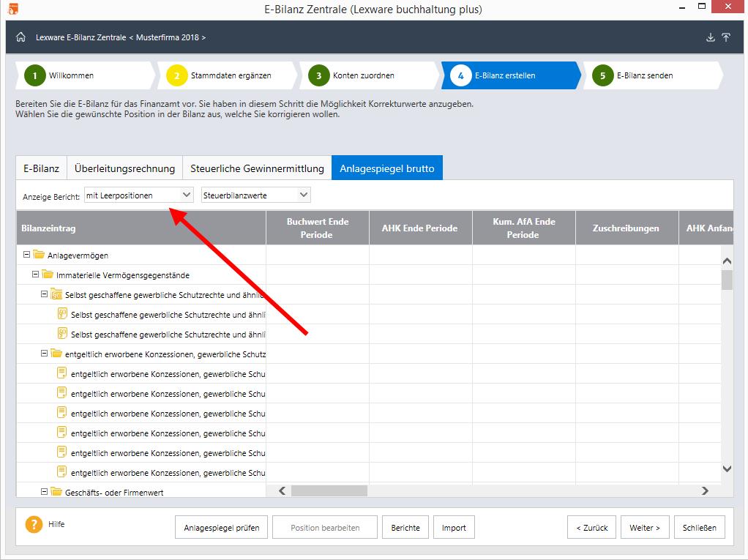Click step 1 Willkommen circle icon
This screenshot has height=560, width=748.
pos(35,75)
